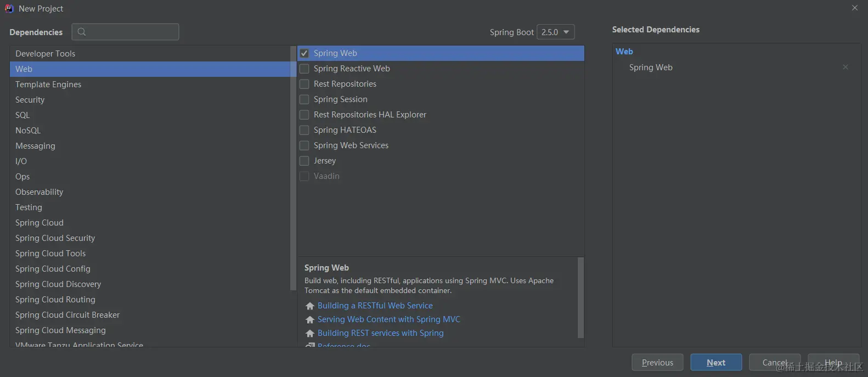Enable the Spring Reactive Web checkbox
This screenshot has height=377, width=868.
pos(305,69)
